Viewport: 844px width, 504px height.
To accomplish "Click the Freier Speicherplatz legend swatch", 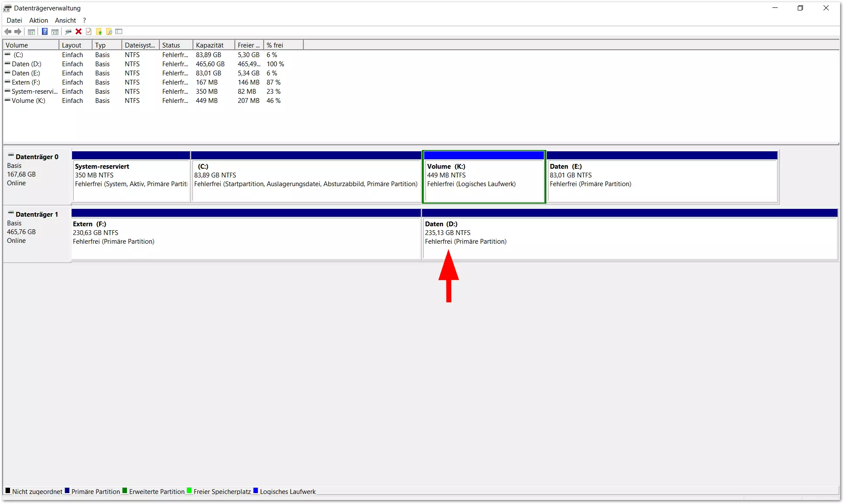I will point(189,490).
